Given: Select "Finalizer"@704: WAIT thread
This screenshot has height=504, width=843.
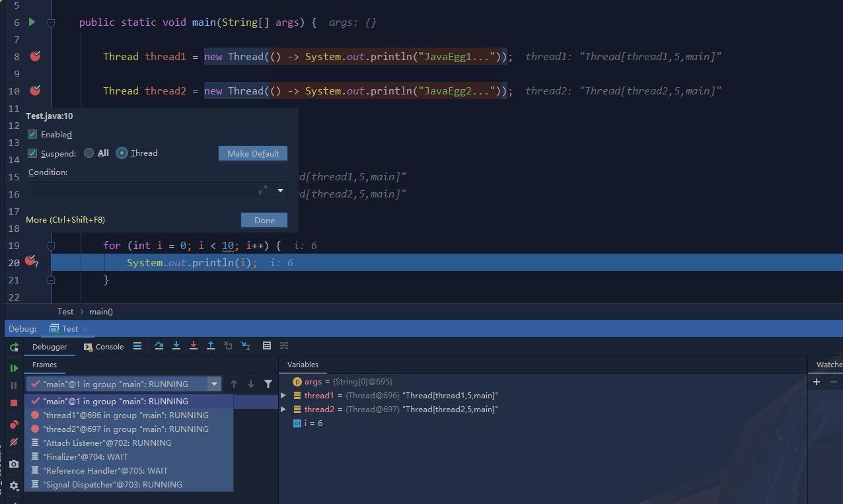Looking at the screenshot, I should coord(129,456).
